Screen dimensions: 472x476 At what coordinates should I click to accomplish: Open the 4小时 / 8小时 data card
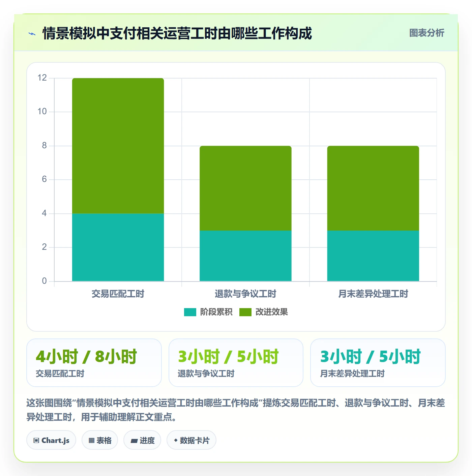[x=94, y=363]
